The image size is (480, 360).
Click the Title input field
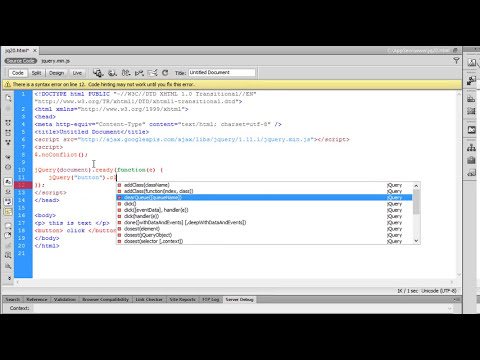click(x=222, y=72)
